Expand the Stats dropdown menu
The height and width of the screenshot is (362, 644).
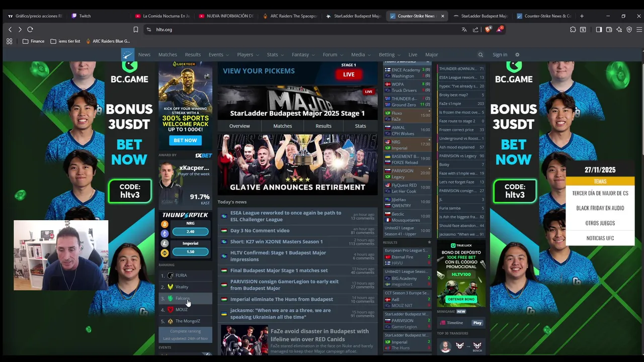pos(275,55)
